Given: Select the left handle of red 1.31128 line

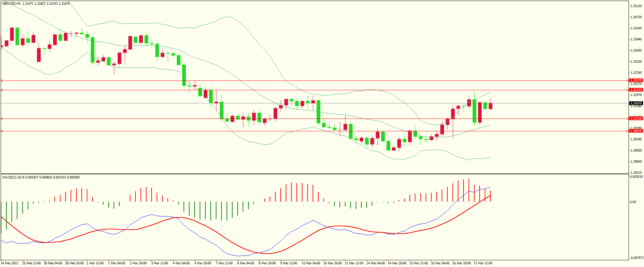Looking at the screenshot, I should pos(2,119).
